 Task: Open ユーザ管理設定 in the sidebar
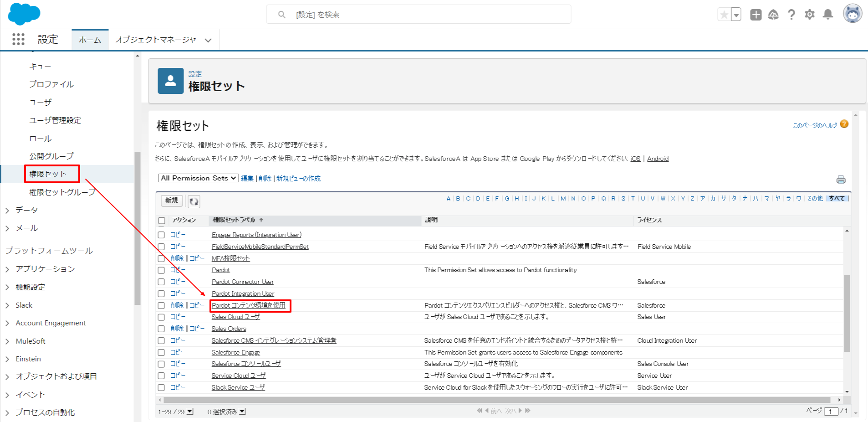[55, 120]
